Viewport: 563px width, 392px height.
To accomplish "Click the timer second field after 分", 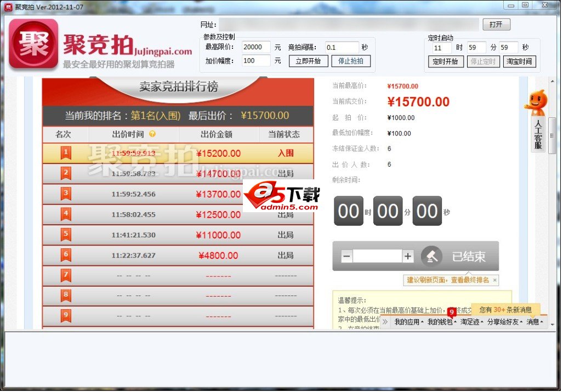I will (509, 47).
